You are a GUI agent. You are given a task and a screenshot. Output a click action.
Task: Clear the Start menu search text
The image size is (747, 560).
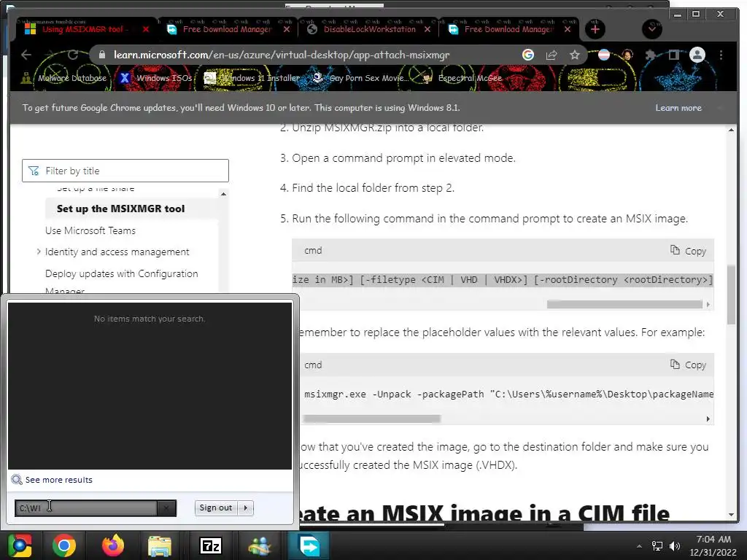166,508
